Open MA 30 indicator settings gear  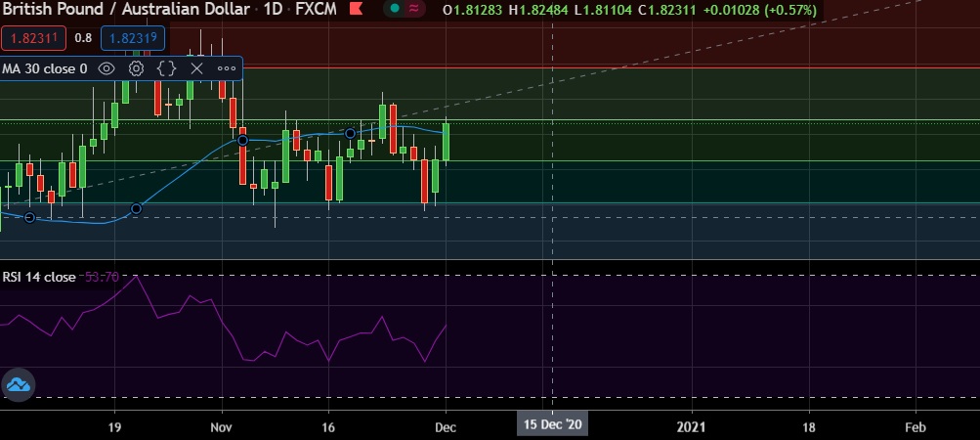coord(136,68)
